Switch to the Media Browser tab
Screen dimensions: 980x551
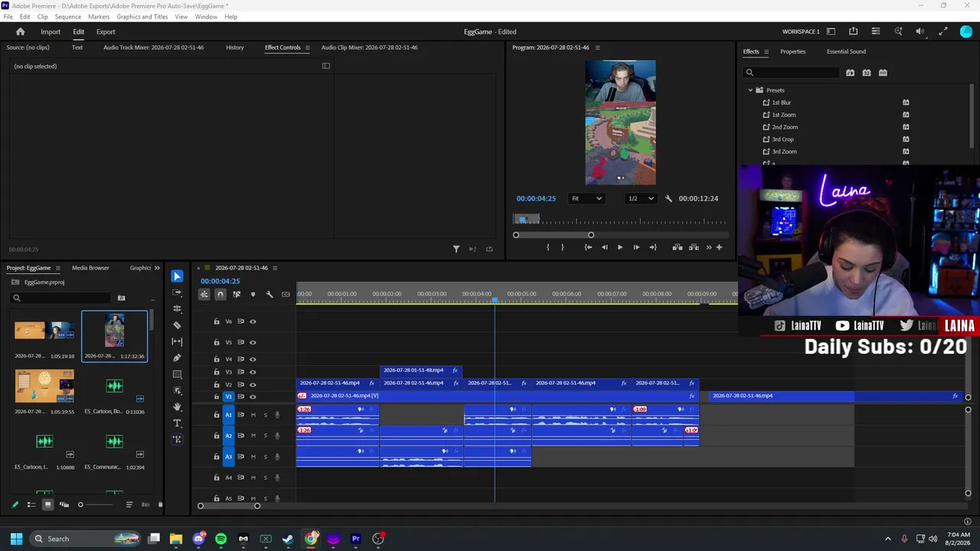[90, 268]
